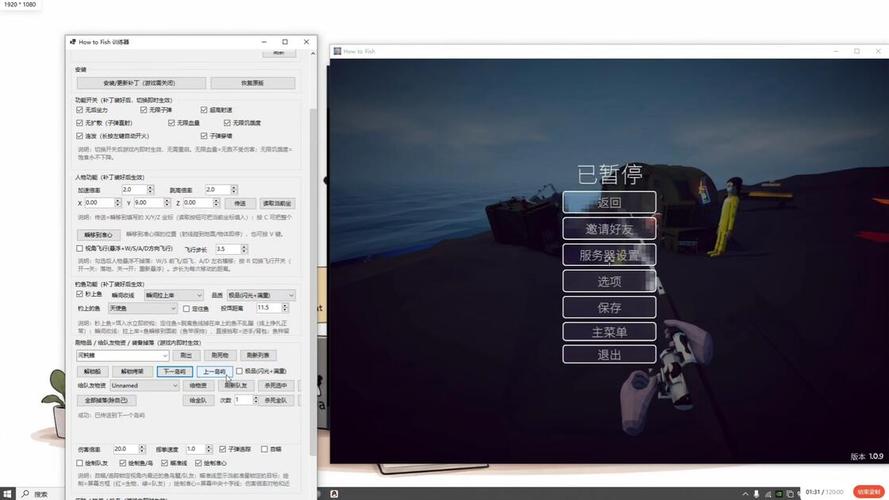Open the 瞬间拉上岸 dropdown
This screenshot has height=500, width=889.
[173, 295]
